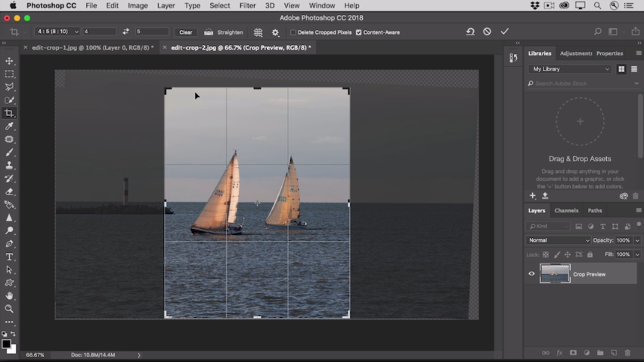Switch to the edit-crop-1.jpg document tab
The image size is (644, 362).
click(91, 48)
